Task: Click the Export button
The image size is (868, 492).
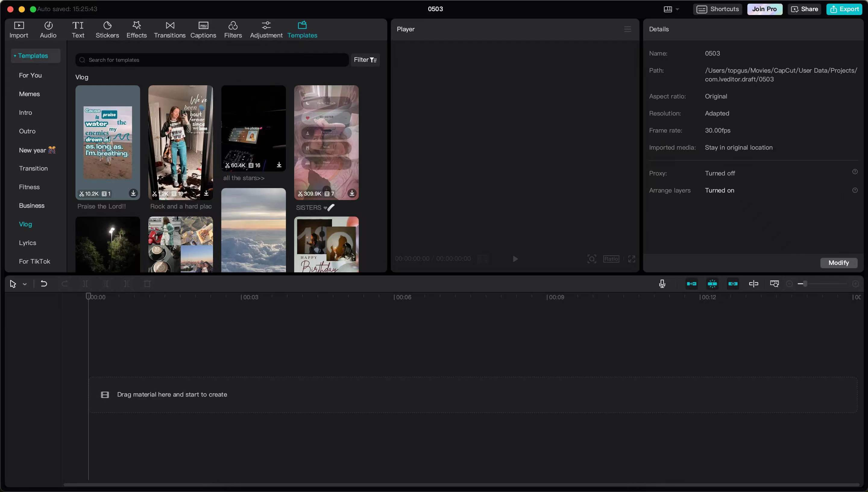Action: coord(844,9)
